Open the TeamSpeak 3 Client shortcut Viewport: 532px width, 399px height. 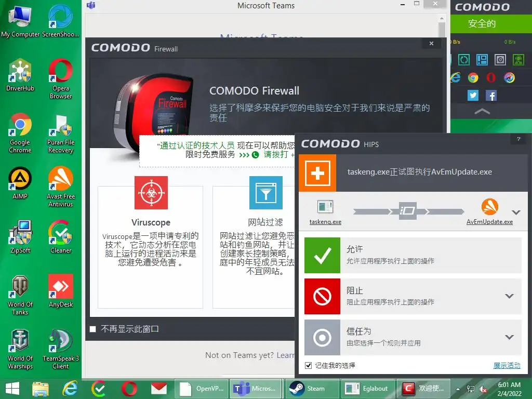point(60,349)
